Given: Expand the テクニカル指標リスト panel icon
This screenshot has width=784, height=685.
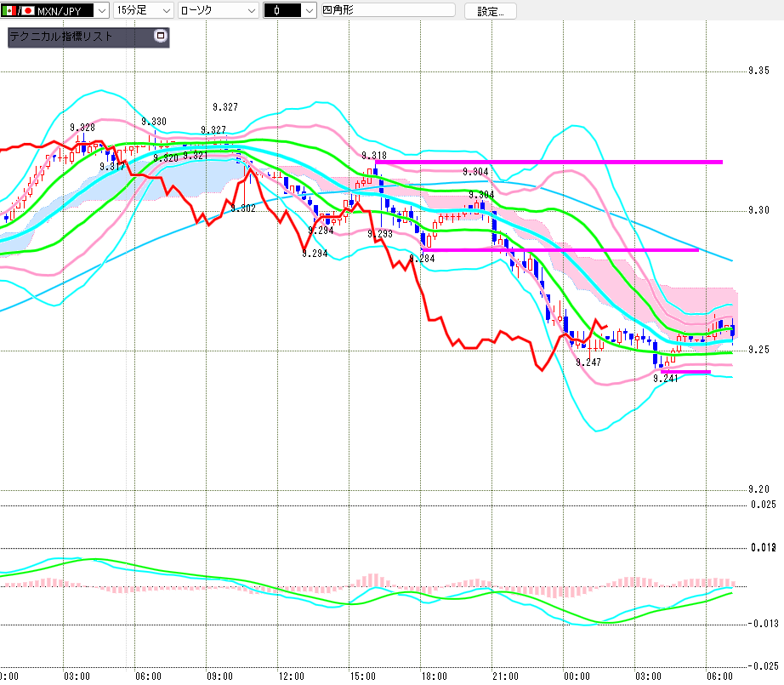Looking at the screenshot, I should (160, 36).
